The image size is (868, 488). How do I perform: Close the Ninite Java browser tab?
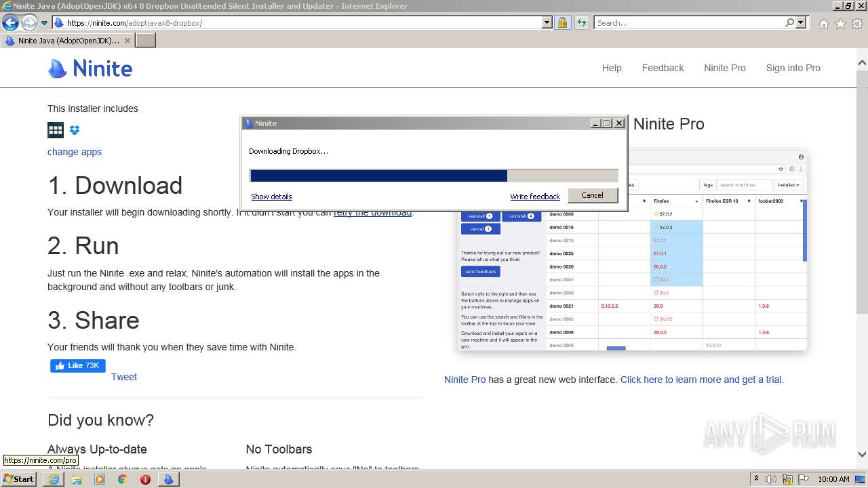click(x=127, y=41)
